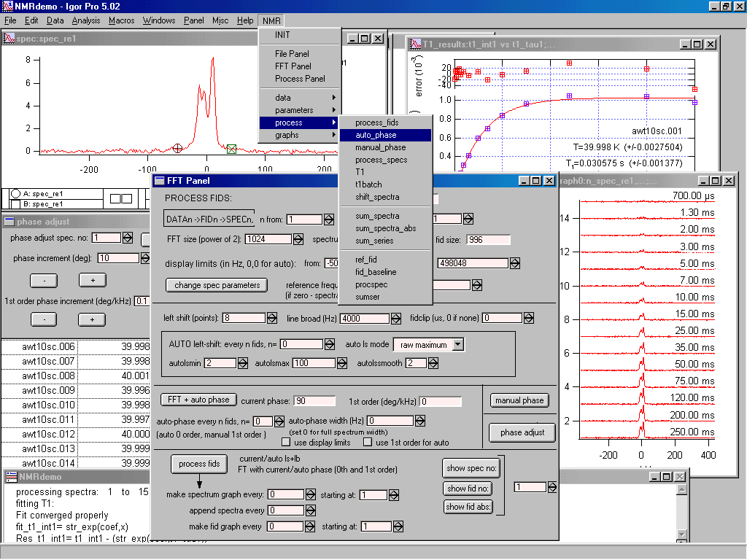Click the spec:spec_re1 graph window icon
The width and height of the screenshot is (747, 560).
9,39
